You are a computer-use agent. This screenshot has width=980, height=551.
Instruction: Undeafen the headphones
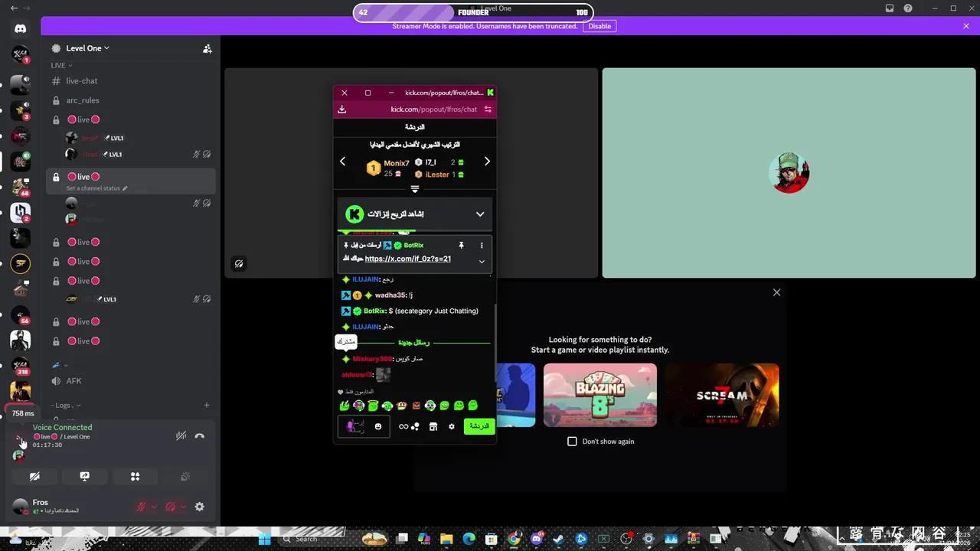(171, 507)
